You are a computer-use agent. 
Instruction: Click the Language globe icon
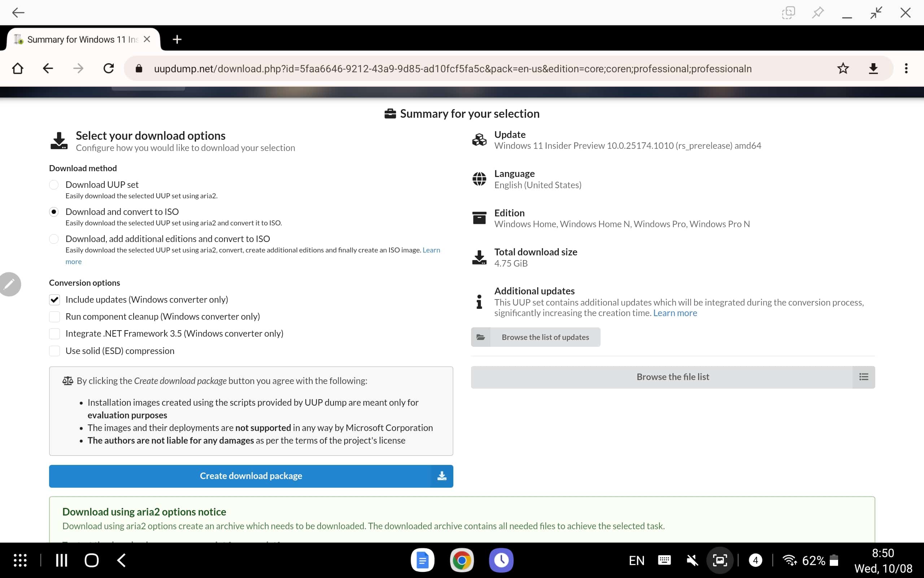coord(479,179)
